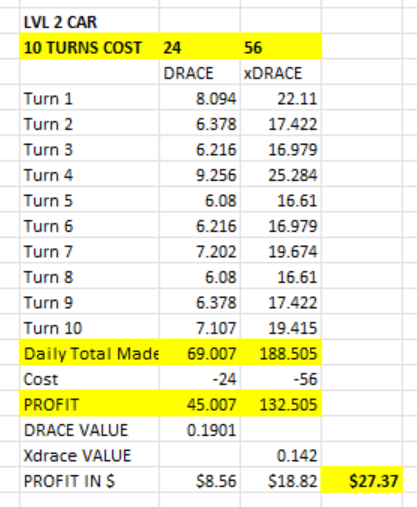
Task: Select the DRACE cost cell showing 24
Action: coord(200,47)
